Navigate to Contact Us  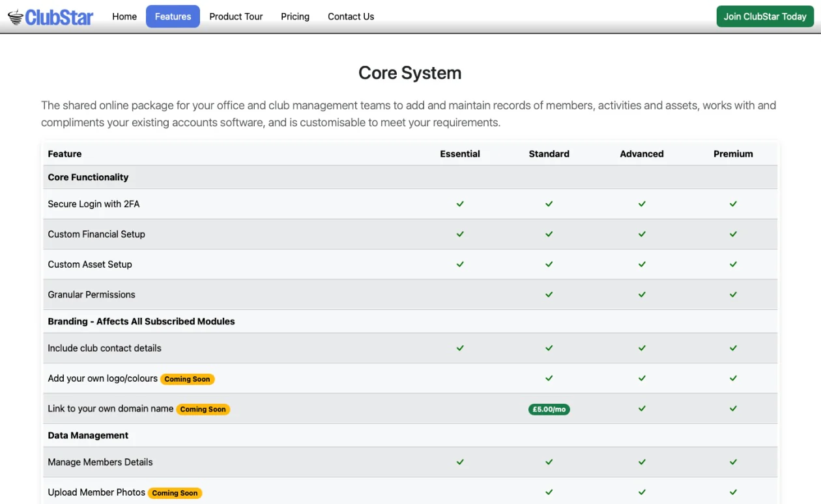pos(351,16)
